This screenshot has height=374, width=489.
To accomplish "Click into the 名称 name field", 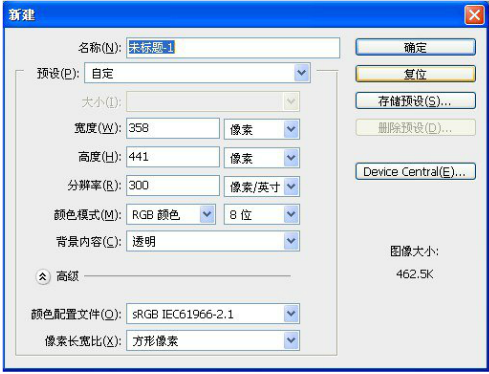I will [233, 48].
